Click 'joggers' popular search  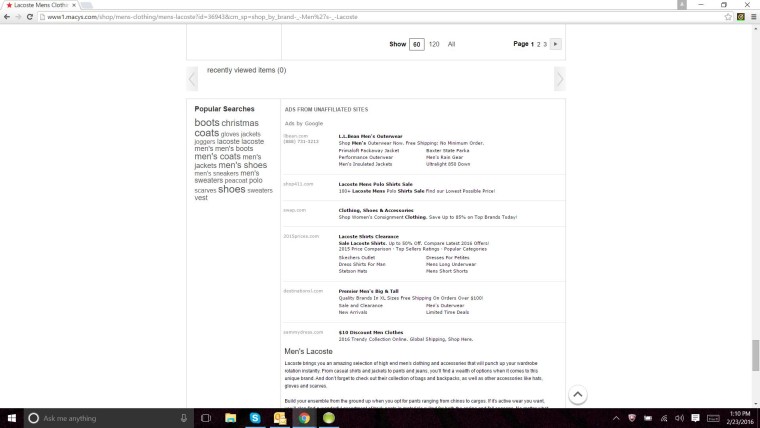point(205,142)
